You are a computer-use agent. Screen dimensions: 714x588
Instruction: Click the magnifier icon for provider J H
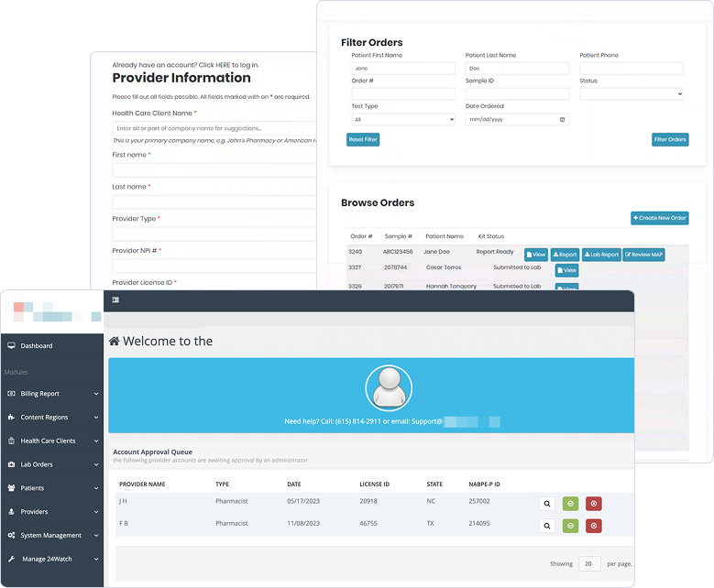click(x=547, y=504)
